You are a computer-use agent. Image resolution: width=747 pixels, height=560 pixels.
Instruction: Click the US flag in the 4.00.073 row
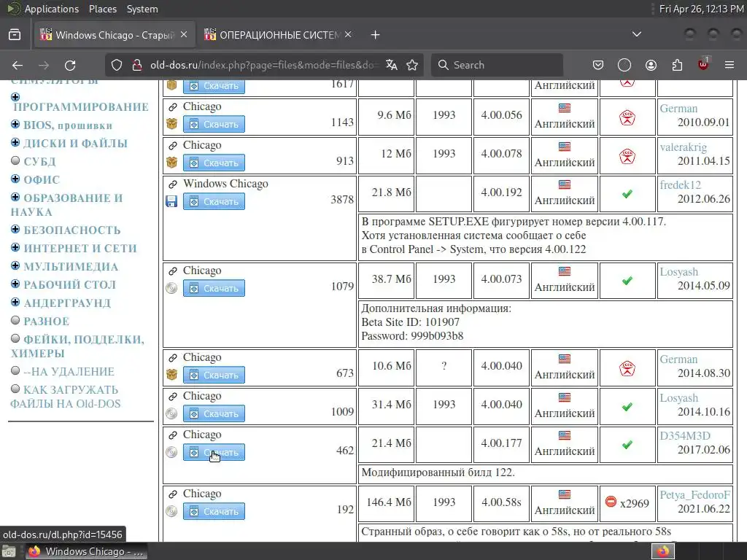point(565,271)
